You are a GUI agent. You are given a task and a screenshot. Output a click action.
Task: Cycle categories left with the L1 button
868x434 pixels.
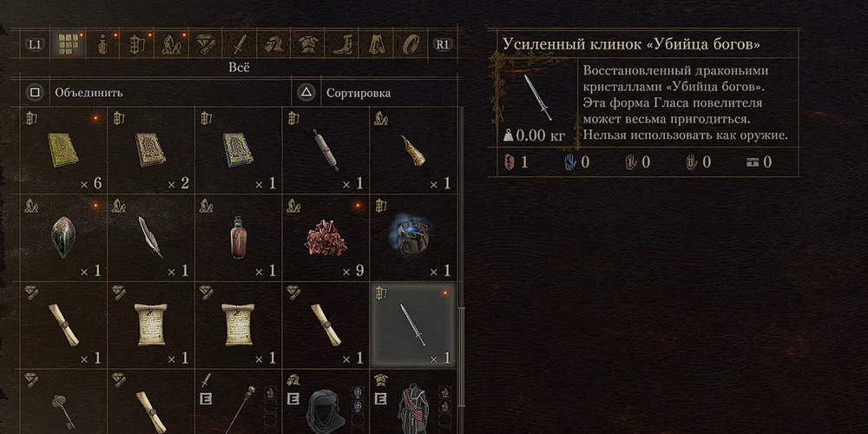pyautogui.click(x=35, y=45)
